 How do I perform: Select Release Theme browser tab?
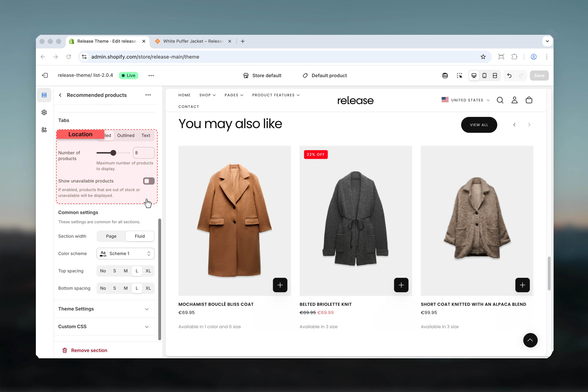107,41
